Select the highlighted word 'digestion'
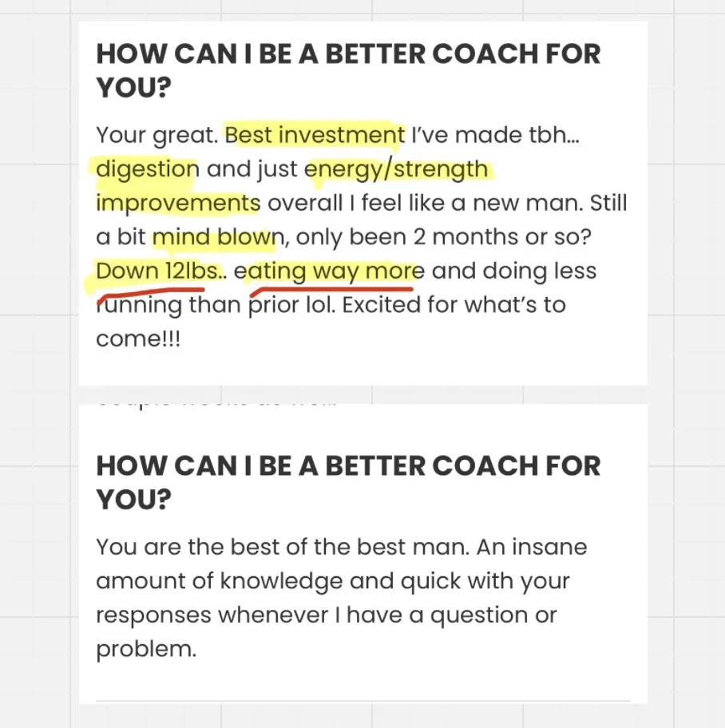 pyautogui.click(x=148, y=170)
